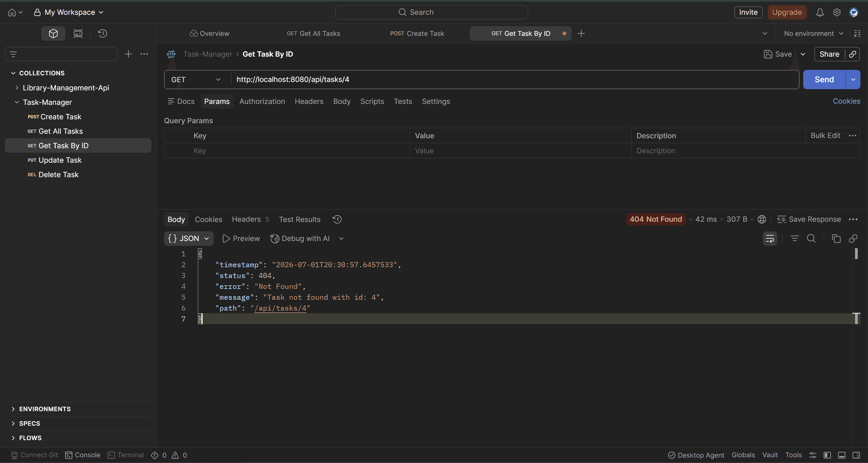Open the response three-dot more options
The image size is (868, 463).
tap(853, 219)
